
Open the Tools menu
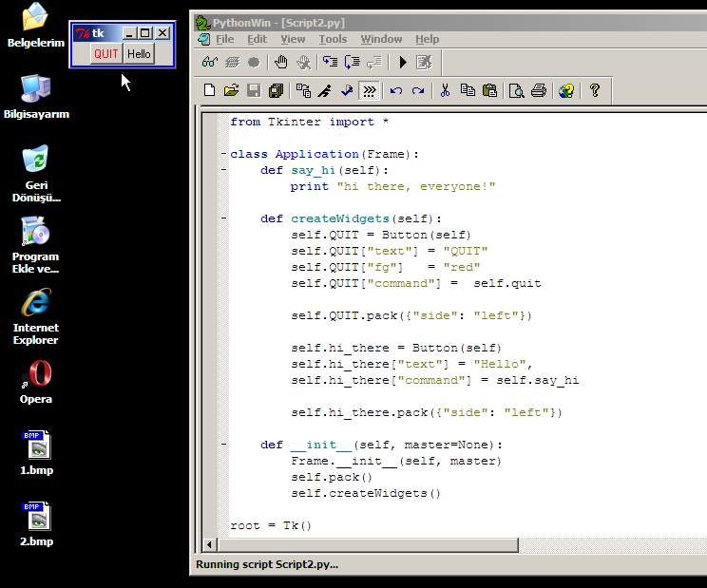(334, 39)
